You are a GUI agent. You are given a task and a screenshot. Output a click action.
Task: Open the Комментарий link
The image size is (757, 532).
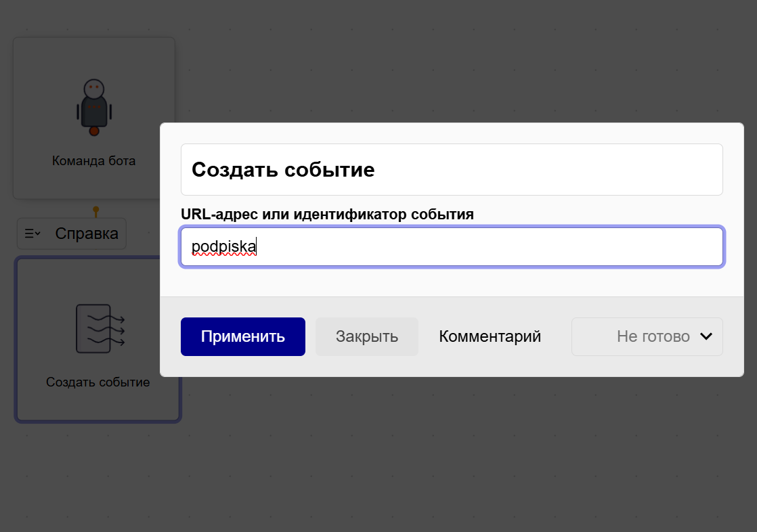pos(490,336)
